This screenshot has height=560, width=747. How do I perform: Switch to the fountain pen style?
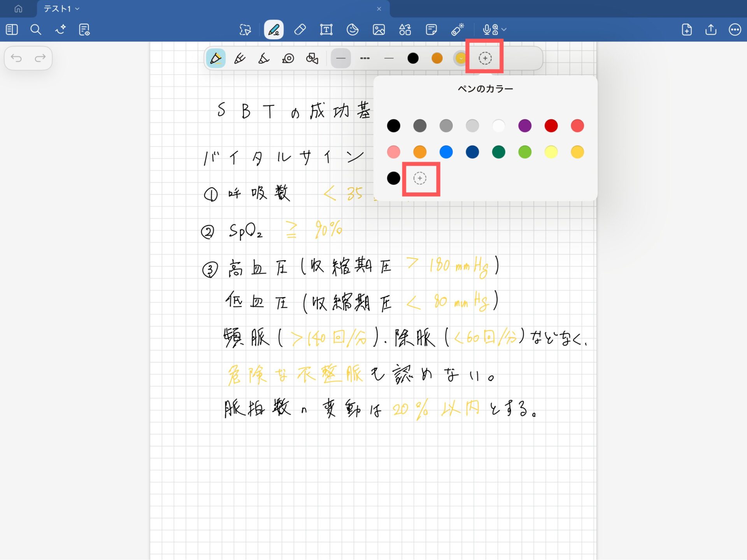point(240,58)
